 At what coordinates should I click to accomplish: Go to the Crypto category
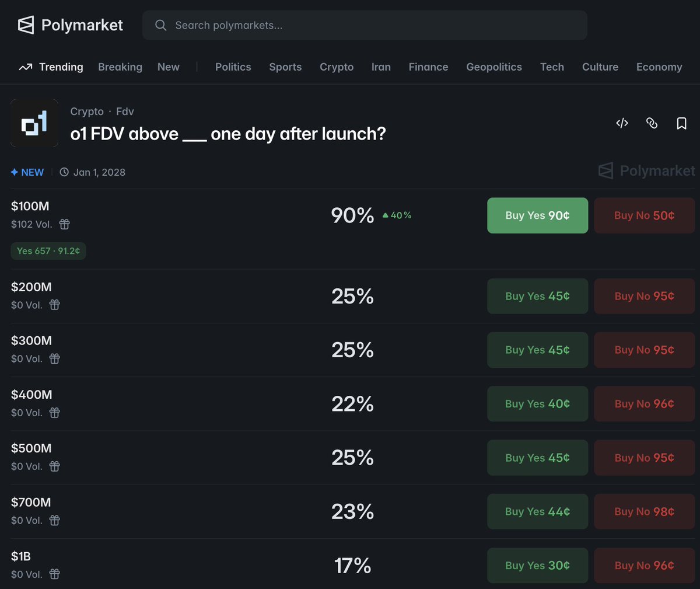(x=337, y=67)
